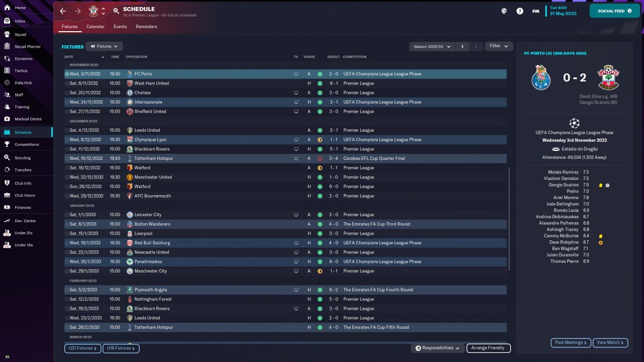This screenshot has height=362, width=644.
Task: Switch to the Calendar tab
Action: click(96, 27)
